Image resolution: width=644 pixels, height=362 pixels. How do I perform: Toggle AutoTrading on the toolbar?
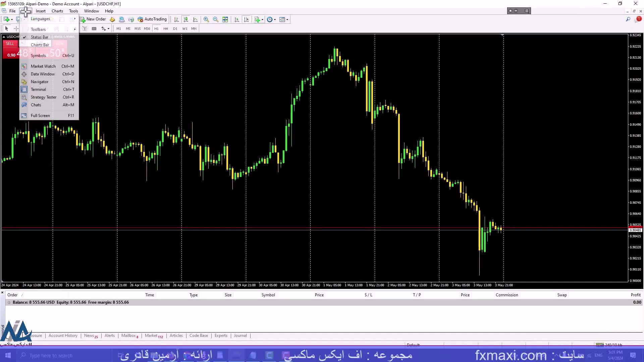pyautogui.click(x=152, y=19)
